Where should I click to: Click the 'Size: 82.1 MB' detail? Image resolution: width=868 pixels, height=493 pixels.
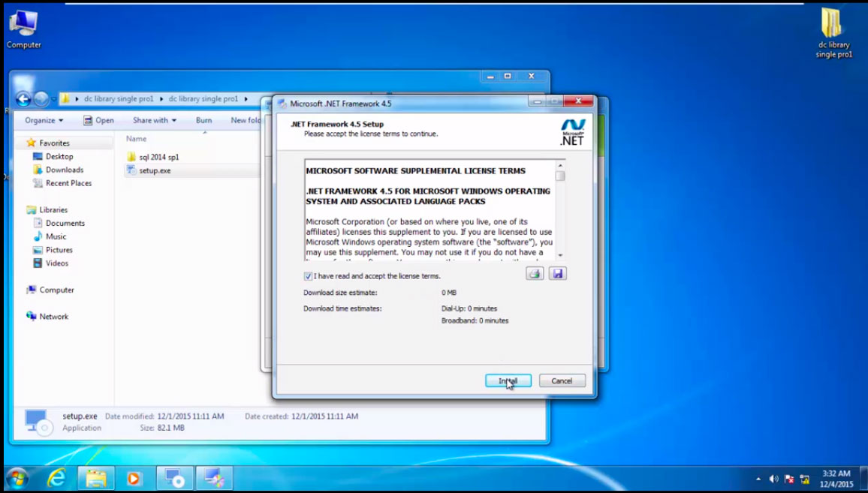[x=162, y=428]
